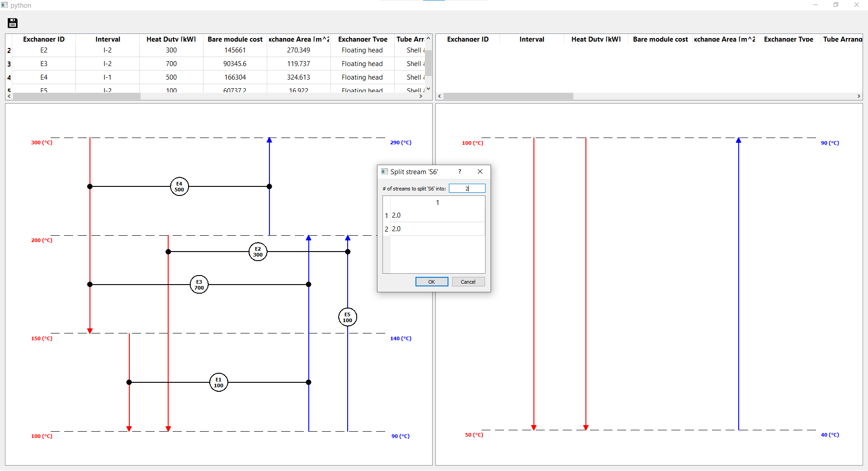868x471 pixels.
Task: Select the E2 300 exchanger node
Action: point(258,252)
